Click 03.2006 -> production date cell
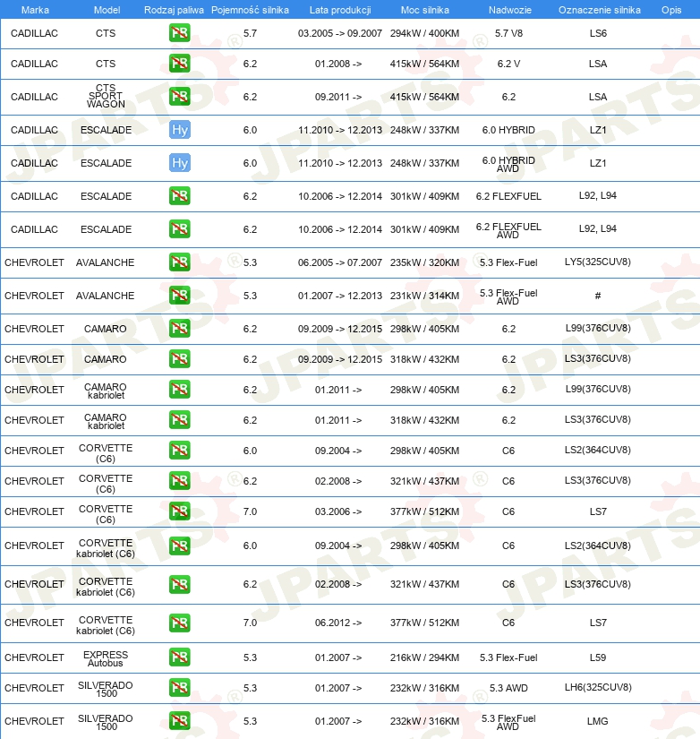Viewport: 700px width, 739px height. coord(338,511)
